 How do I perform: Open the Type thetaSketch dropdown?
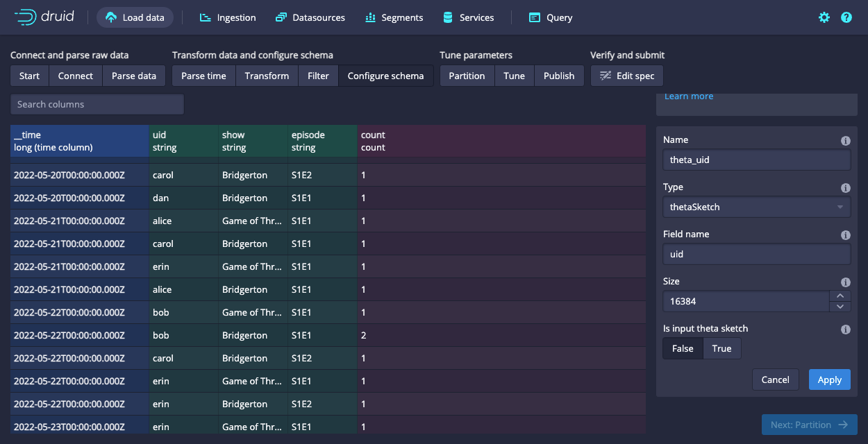(x=756, y=207)
